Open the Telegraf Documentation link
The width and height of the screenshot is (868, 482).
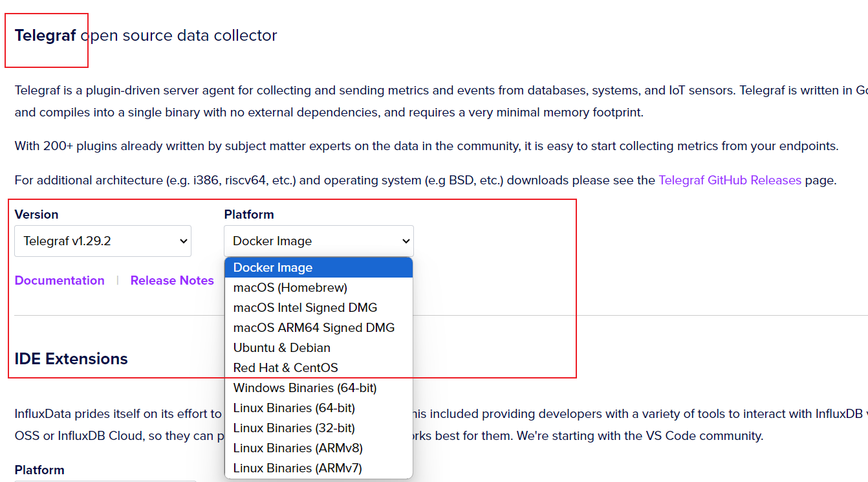60,280
